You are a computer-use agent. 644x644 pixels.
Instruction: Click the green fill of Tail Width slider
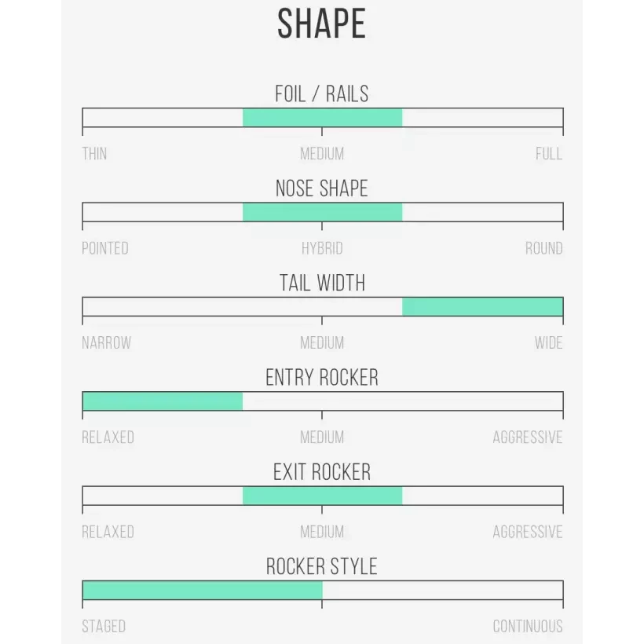tap(482, 306)
